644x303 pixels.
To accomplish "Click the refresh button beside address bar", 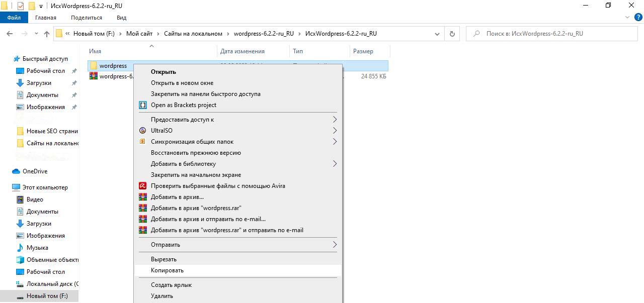I will click(x=452, y=34).
